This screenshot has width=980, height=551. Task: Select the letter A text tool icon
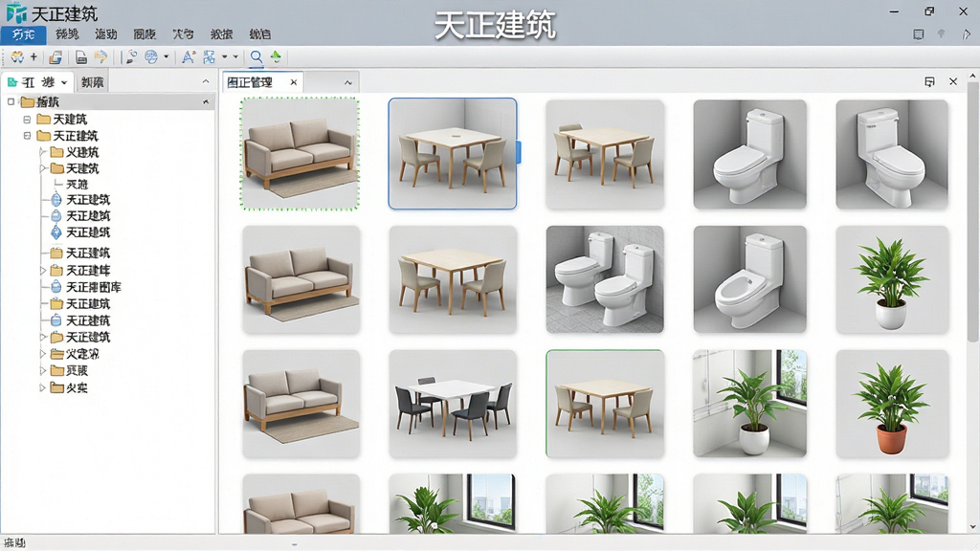[x=189, y=57]
